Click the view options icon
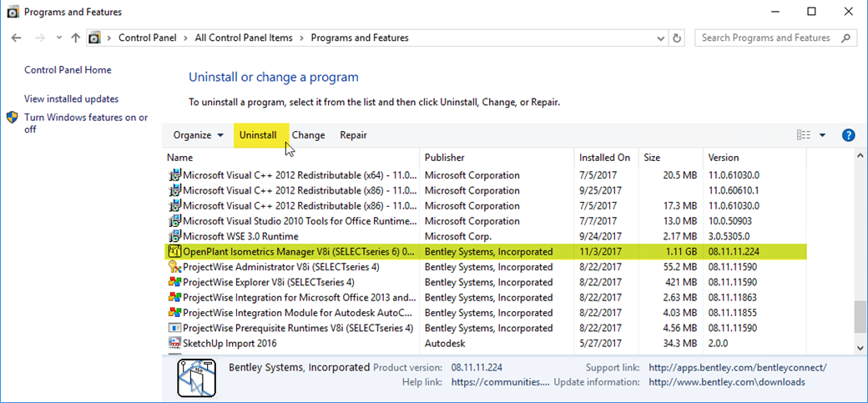The image size is (868, 403). pyautogui.click(x=804, y=135)
